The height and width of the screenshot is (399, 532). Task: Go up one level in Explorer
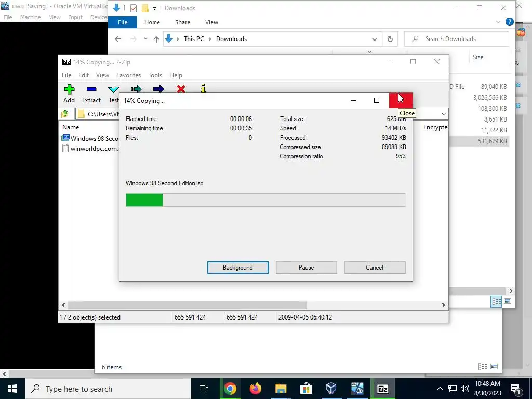point(156,39)
